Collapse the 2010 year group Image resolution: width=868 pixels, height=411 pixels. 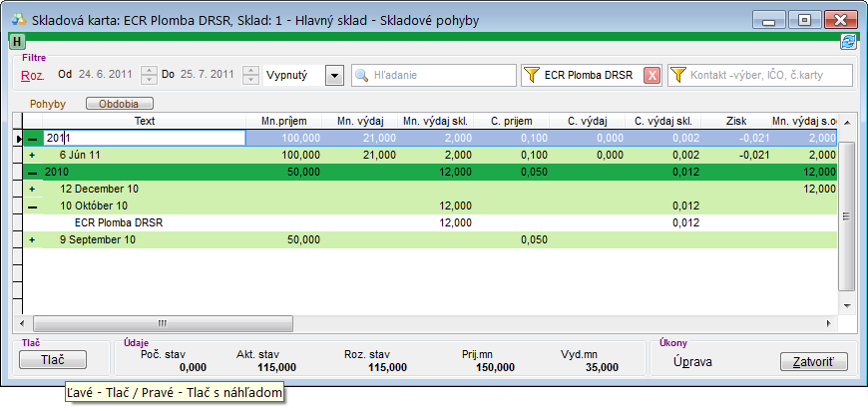(32, 173)
